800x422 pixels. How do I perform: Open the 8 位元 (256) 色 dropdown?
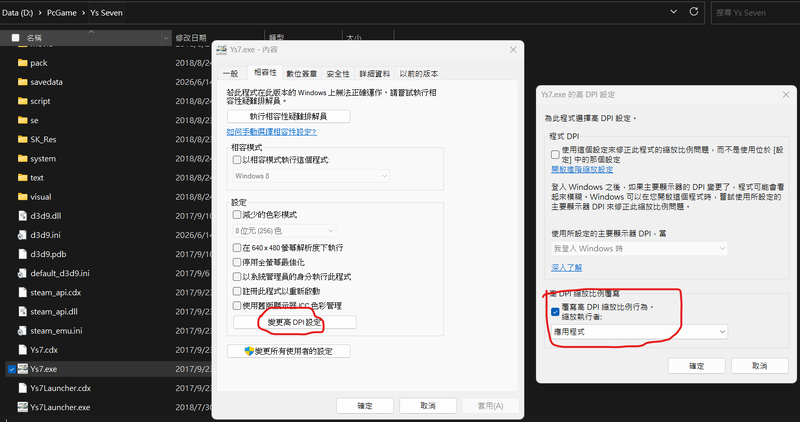click(x=284, y=231)
